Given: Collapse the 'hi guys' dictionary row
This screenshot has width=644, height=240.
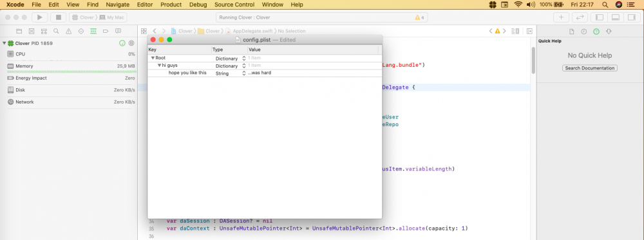Looking at the screenshot, I should [159, 66].
